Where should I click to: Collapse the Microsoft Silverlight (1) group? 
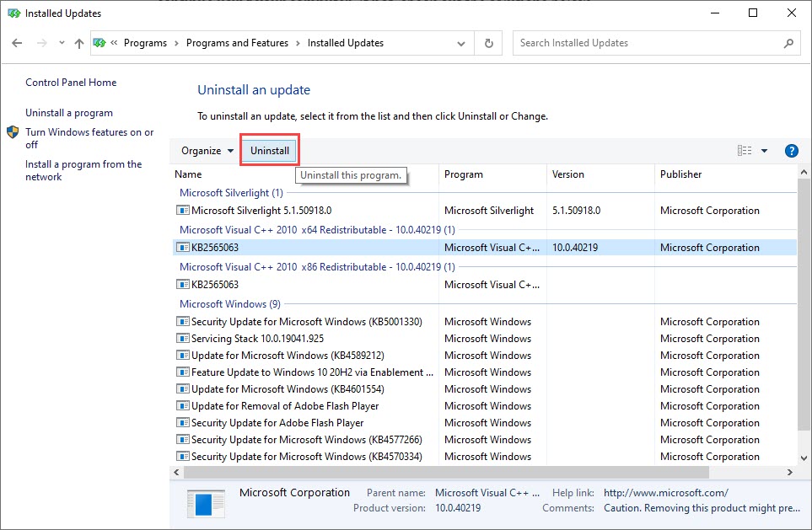pyautogui.click(x=232, y=193)
